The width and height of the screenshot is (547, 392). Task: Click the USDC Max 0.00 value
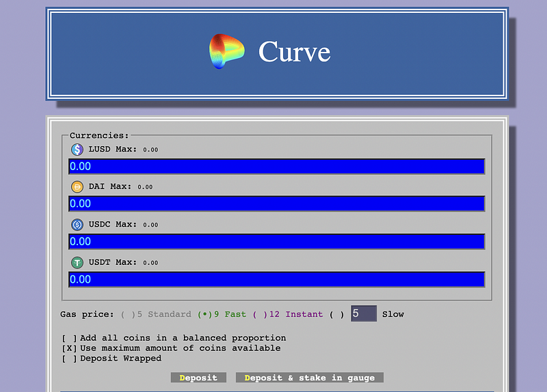click(150, 225)
